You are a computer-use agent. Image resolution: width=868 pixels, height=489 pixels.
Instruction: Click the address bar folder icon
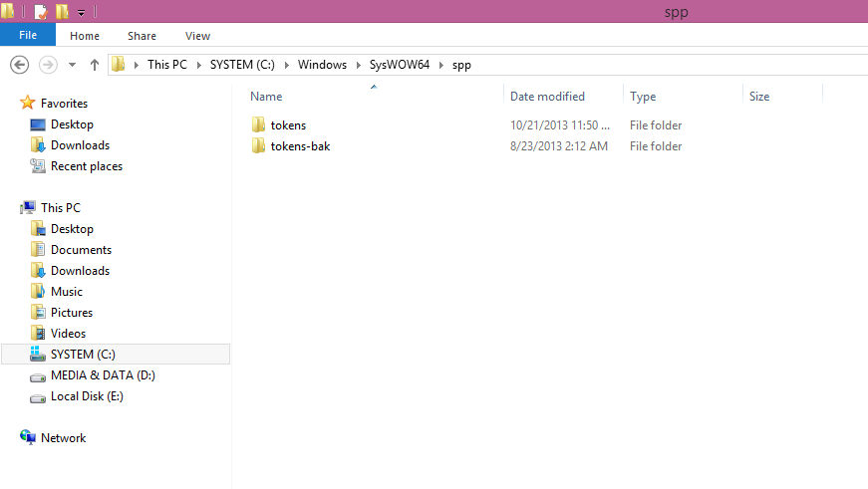pyautogui.click(x=118, y=64)
